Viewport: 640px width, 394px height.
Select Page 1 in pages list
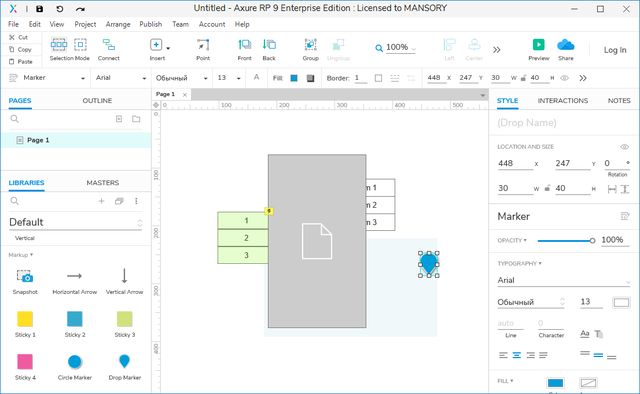(76, 140)
